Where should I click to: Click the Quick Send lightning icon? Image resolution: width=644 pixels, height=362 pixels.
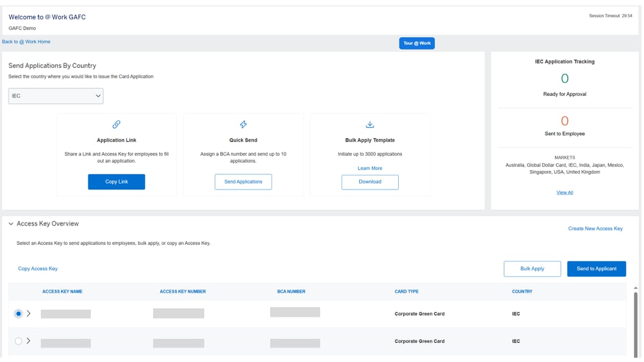tap(244, 124)
